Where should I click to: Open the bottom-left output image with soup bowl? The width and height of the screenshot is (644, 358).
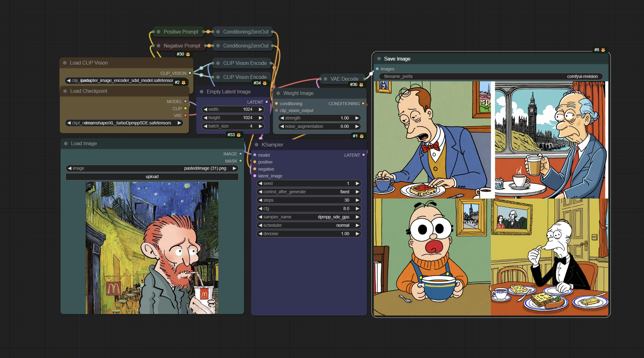click(x=432, y=257)
